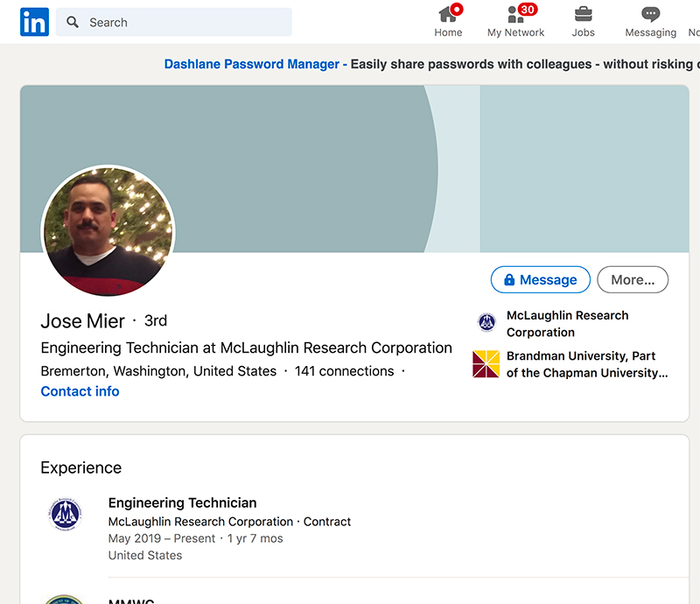Click the Jose Mier name heading

click(82, 320)
